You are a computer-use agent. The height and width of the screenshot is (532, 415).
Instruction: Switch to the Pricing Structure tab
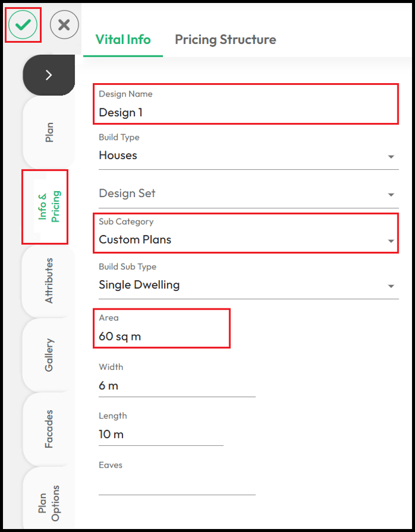pyautogui.click(x=226, y=40)
